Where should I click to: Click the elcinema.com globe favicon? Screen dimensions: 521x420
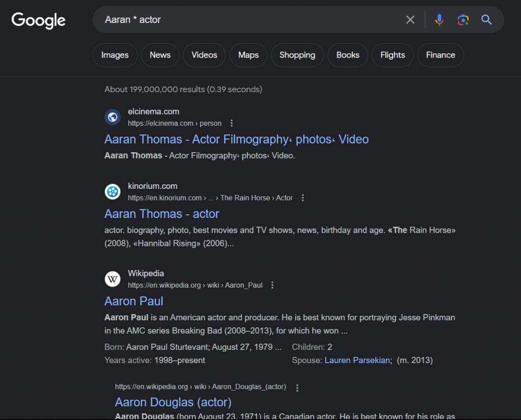point(112,117)
